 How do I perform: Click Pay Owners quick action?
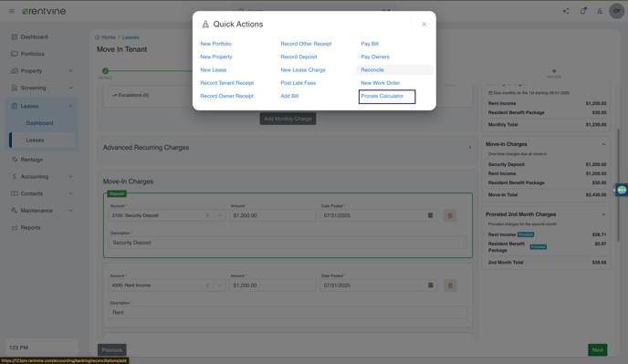[375, 57]
